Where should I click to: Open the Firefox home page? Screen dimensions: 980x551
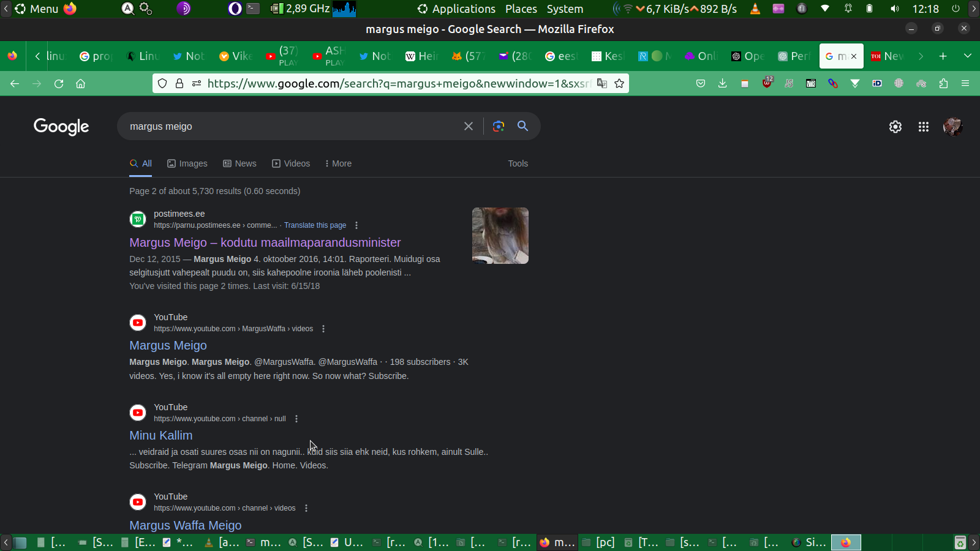[x=80, y=84]
